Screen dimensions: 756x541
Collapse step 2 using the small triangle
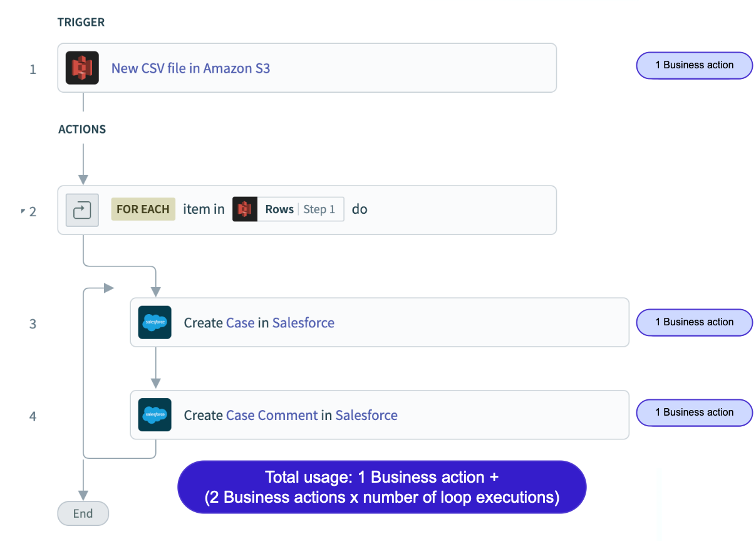point(23,210)
